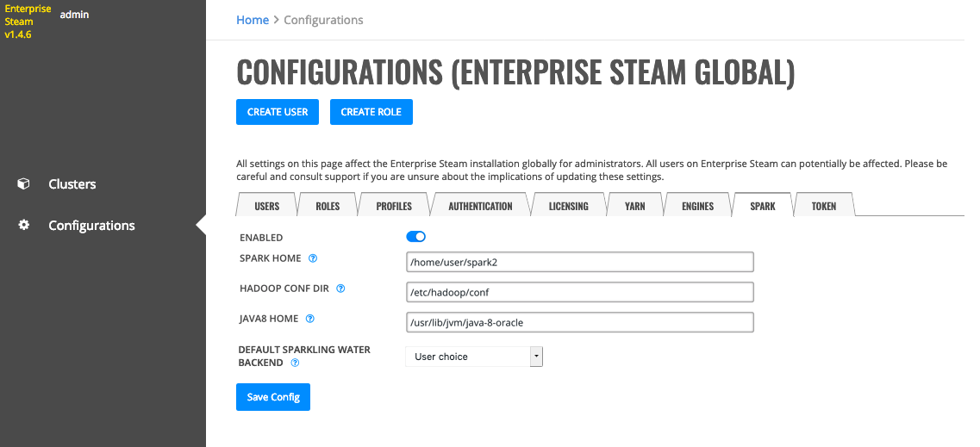
Task: Switch to the Engines tab
Action: pos(697,206)
